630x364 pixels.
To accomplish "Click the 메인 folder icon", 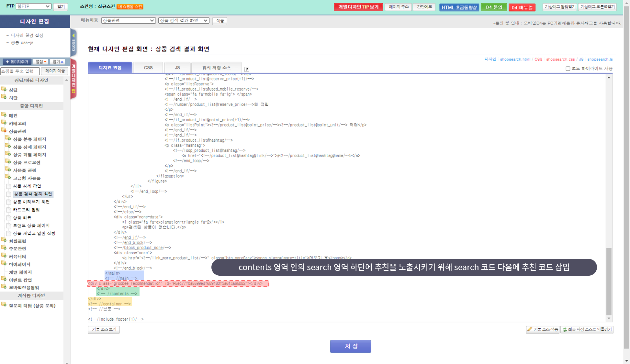I will click(4, 115).
